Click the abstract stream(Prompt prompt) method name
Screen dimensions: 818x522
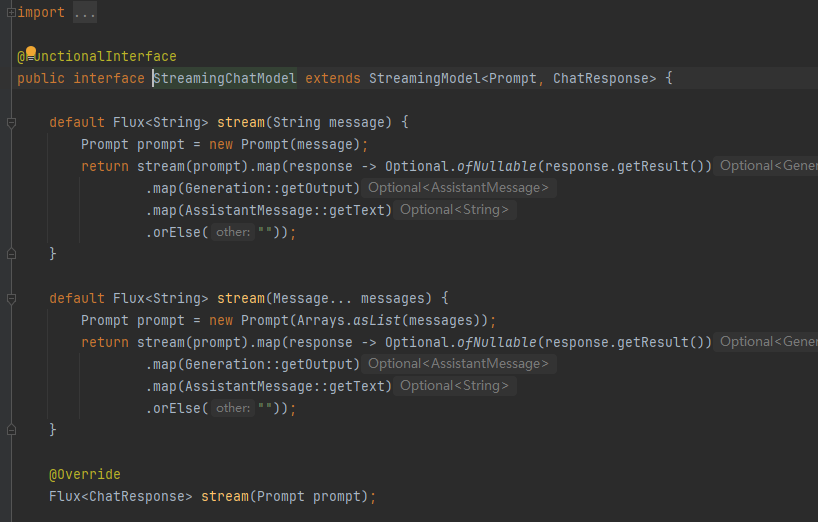click(225, 496)
